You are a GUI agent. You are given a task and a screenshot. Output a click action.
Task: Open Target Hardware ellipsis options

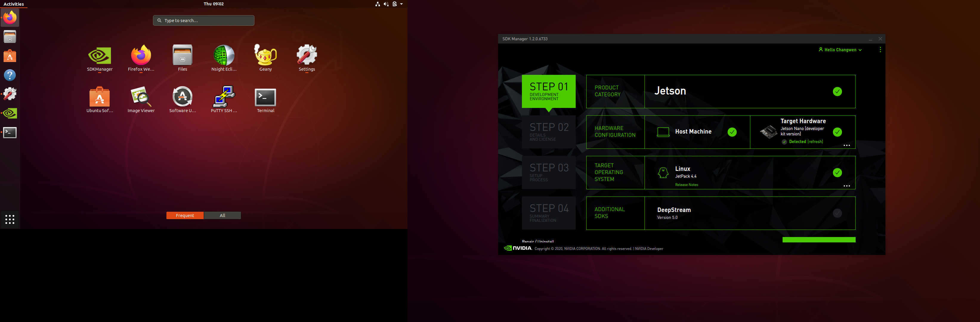point(846,145)
